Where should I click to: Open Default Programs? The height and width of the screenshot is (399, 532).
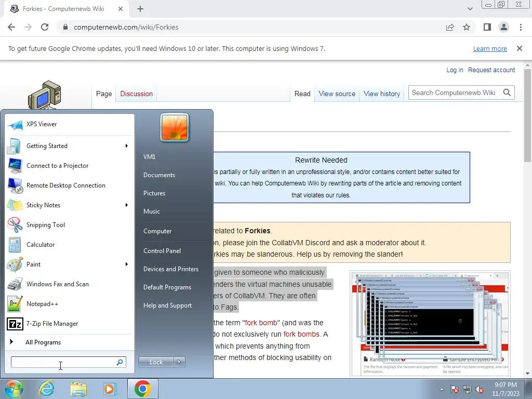[167, 287]
